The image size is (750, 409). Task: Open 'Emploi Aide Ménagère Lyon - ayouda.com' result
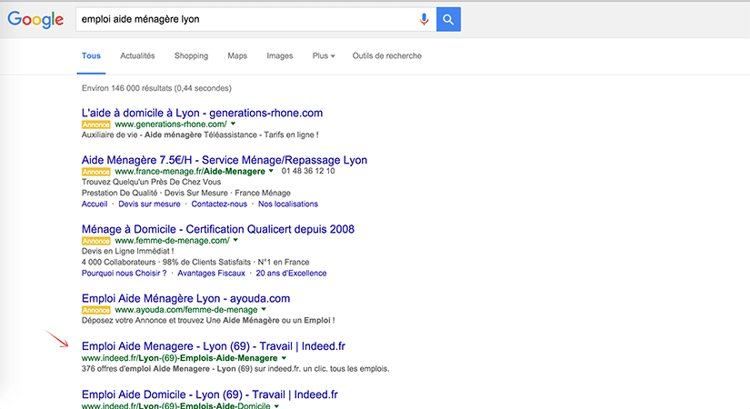pyautogui.click(x=186, y=298)
